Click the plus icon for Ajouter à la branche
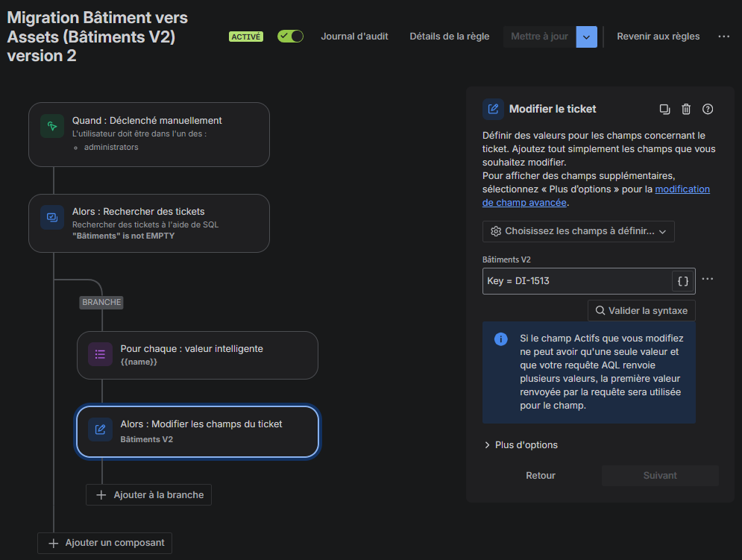 (101, 495)
